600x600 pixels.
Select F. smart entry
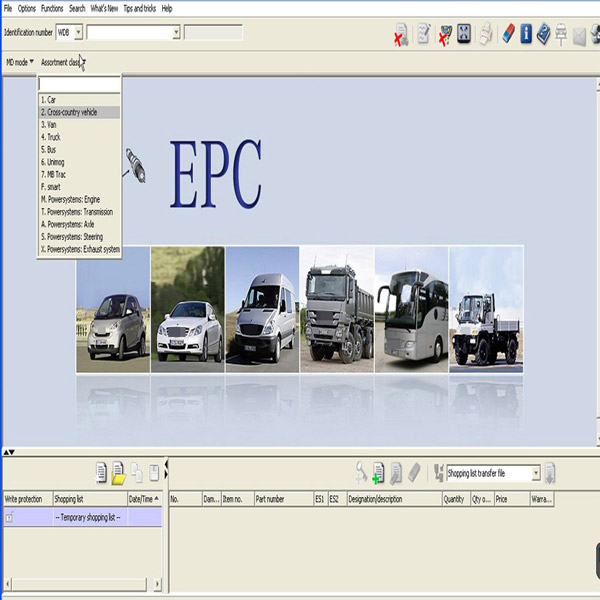pos(79,187)
